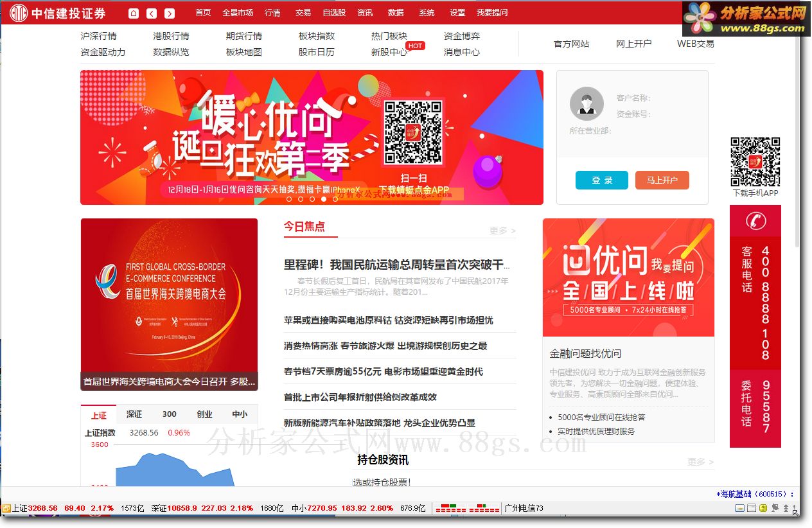The height and width of the screenshot is (528, 812).
Task: Open the WEB交易 link
Action: point(696,44)
